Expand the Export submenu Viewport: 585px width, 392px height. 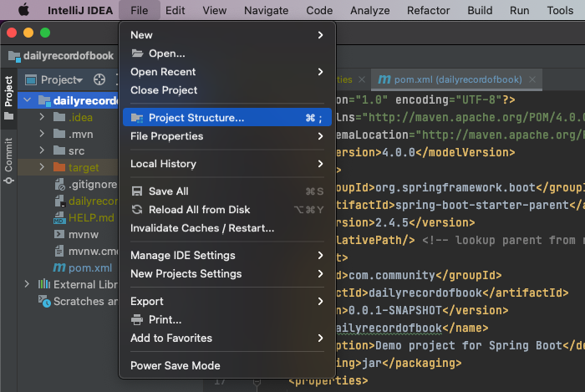[x=226, y=302]
